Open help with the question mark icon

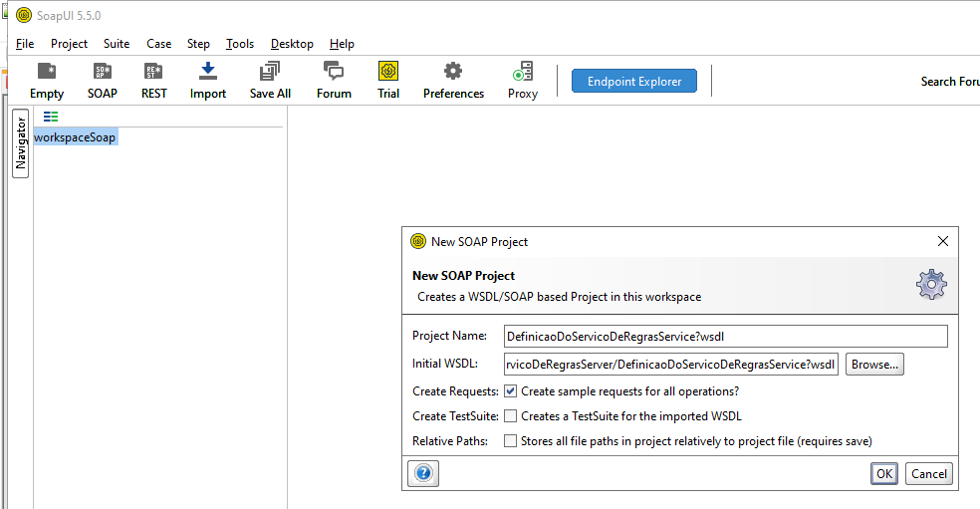coord(423,473)
